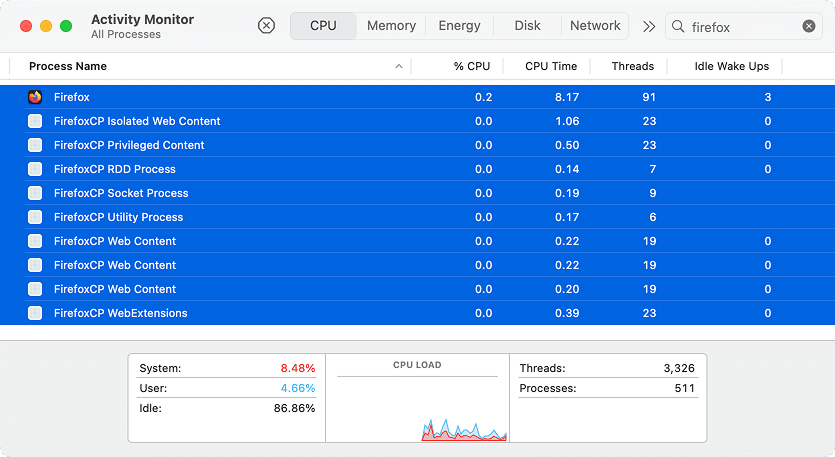Click the All Processes subtitle
This screenshot has width=835, height=457.
click(x=126, y=34)
